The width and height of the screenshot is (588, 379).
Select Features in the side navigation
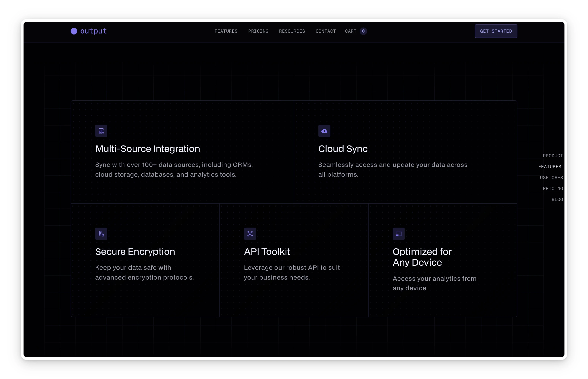pyautogui.click(x=549, y=167)
